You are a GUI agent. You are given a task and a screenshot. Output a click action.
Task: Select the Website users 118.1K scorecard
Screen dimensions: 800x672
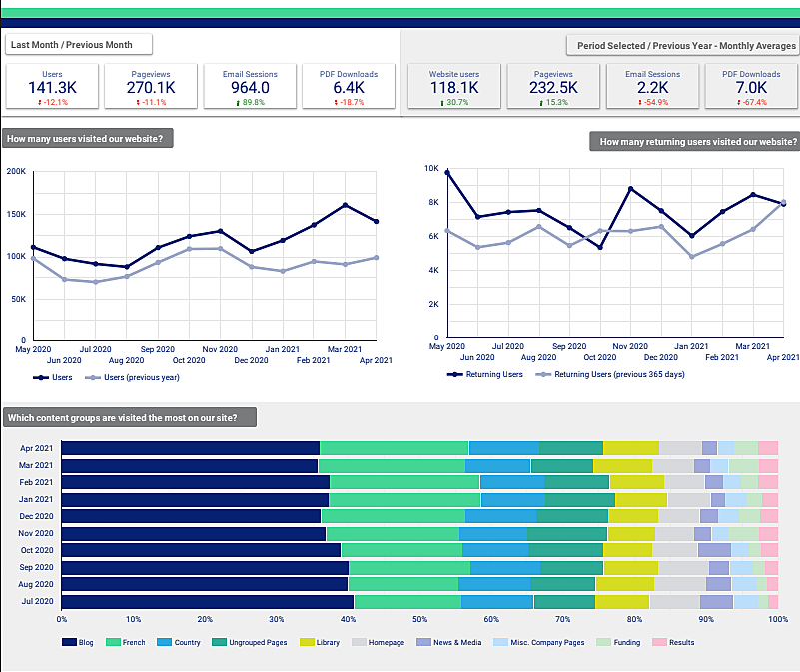(x=453, y=87)
